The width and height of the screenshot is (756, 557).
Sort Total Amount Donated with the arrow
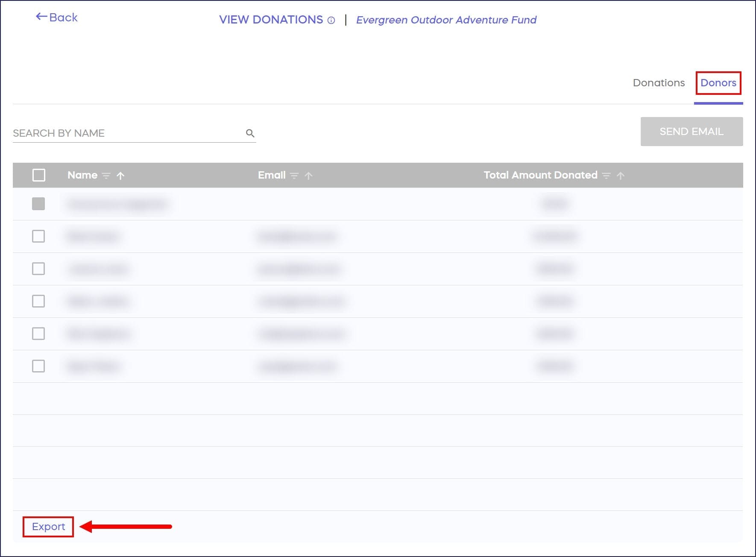[621, 176]
